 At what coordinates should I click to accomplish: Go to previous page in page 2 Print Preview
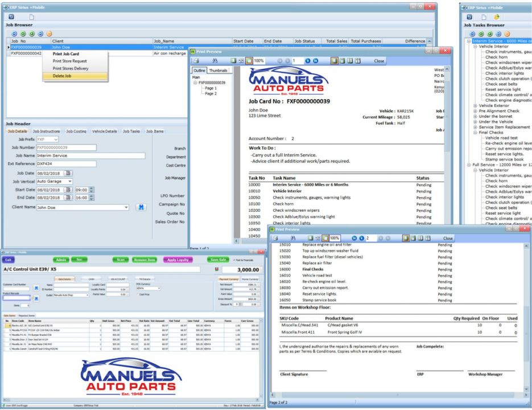point(362,238)
